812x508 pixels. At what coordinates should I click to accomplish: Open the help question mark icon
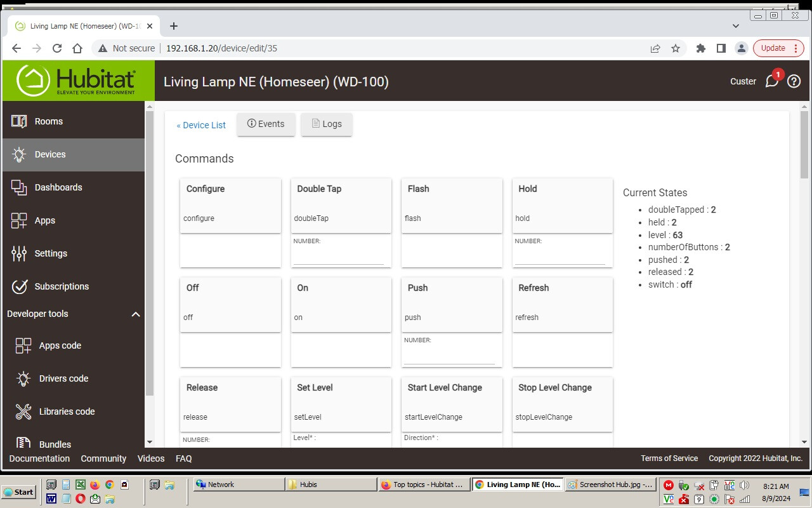(x=794, y=81)
